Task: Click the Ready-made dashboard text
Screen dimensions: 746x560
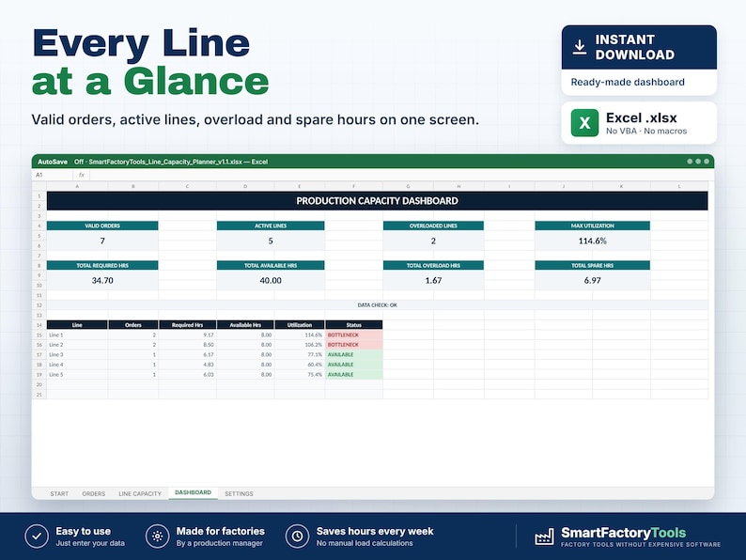Action: [628, 82]
